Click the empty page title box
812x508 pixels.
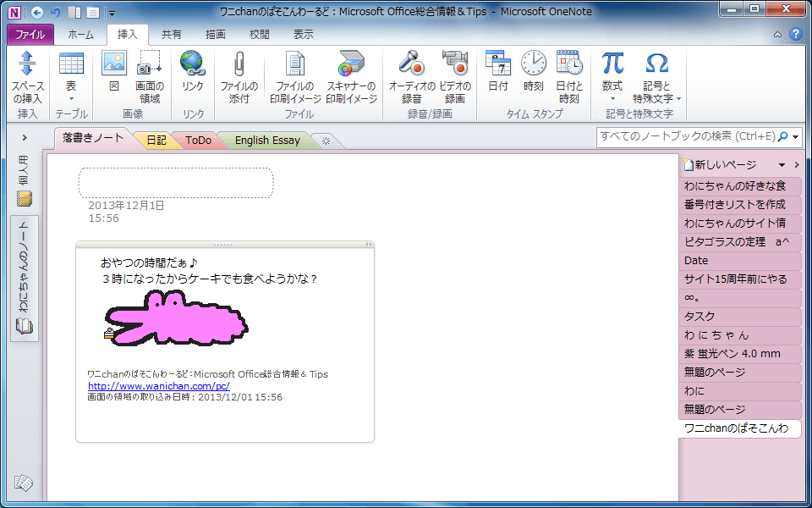click(176, 183)
